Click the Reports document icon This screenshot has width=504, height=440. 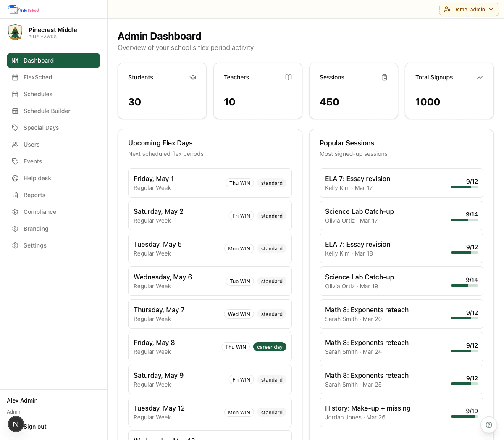[15, 195]
